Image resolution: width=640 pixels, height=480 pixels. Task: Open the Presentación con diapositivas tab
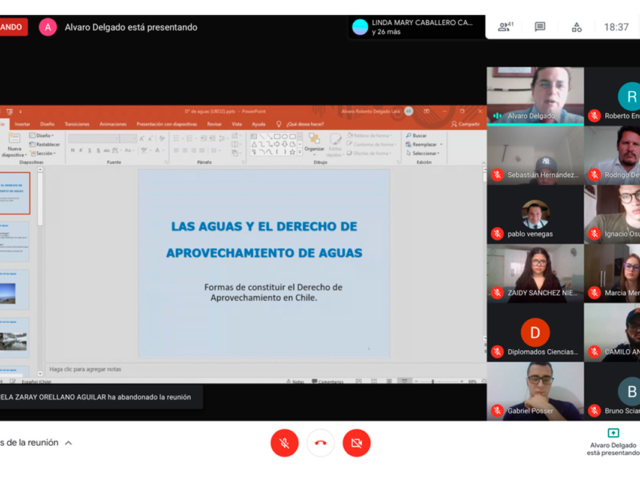point(167,124)
